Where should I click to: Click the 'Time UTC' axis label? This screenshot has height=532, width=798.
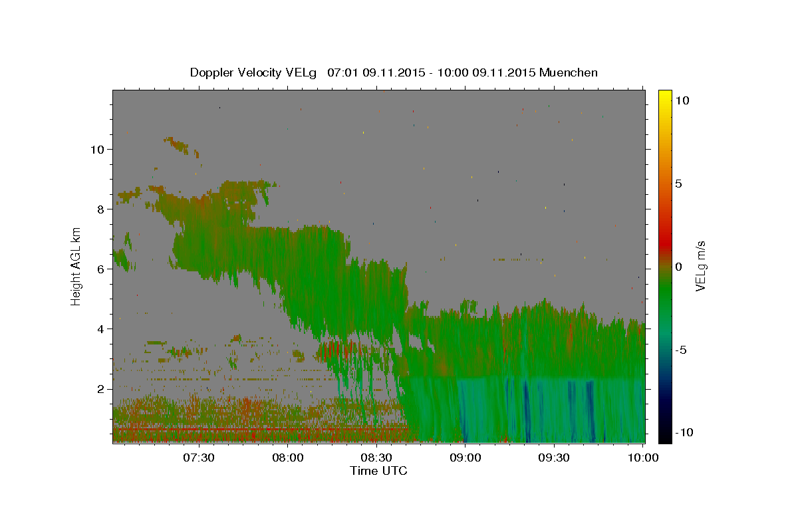pyautogui.click(x=378, y=471)
